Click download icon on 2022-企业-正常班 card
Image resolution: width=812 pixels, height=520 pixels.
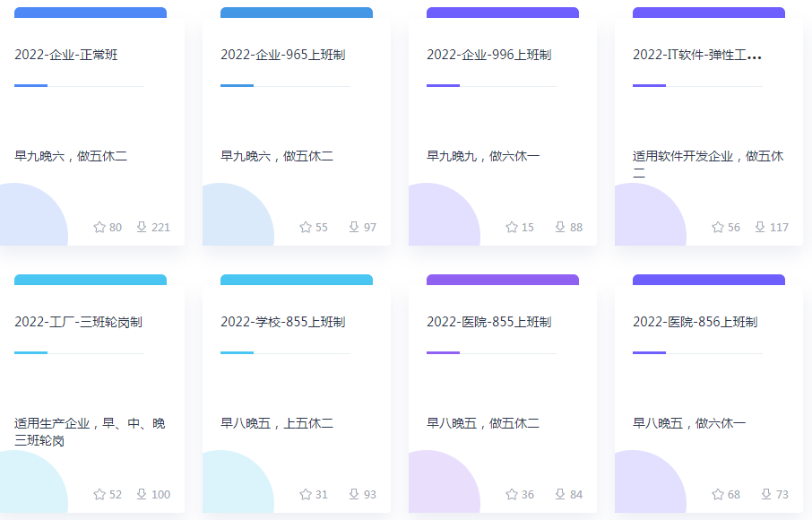(142, 227)
